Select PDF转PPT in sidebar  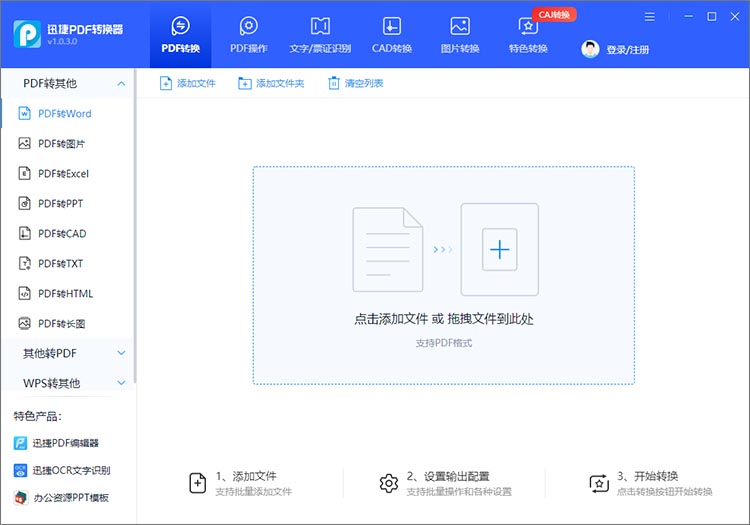[67, 203]
